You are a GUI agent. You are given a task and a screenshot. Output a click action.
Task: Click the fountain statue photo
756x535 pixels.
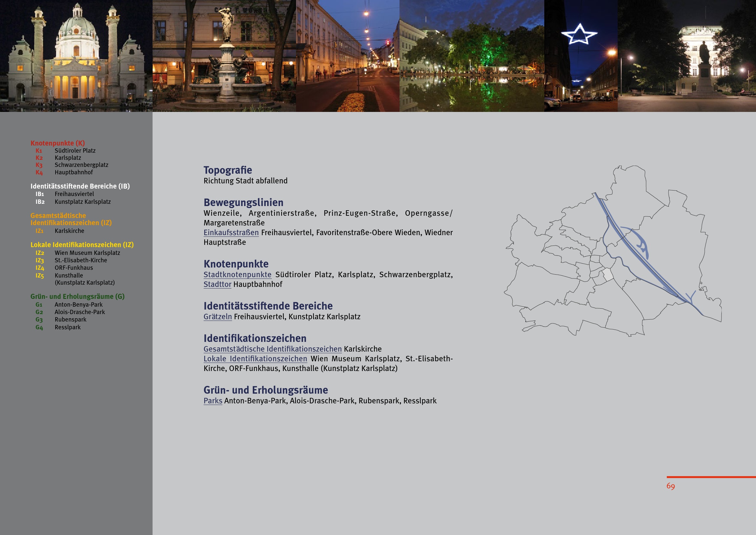[224, 56]
